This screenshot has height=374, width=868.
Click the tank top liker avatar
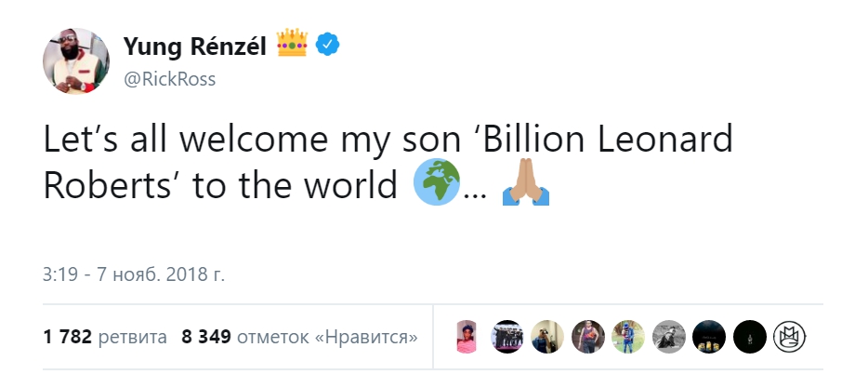[x=587, y=337]
